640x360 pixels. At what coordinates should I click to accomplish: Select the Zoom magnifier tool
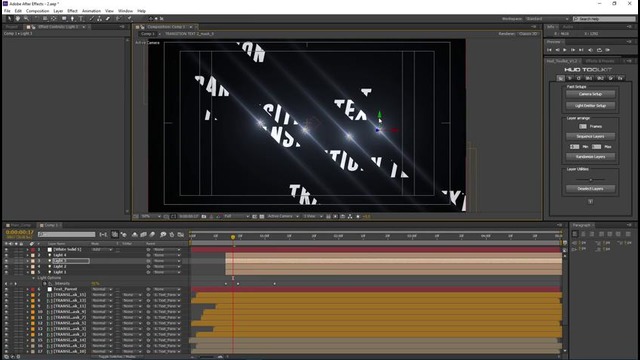click(x=26, y=18)
